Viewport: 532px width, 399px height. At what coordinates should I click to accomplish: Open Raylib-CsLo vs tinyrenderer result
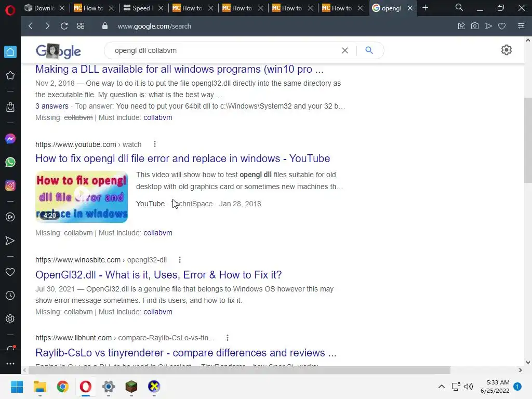(x=185, y=353)
